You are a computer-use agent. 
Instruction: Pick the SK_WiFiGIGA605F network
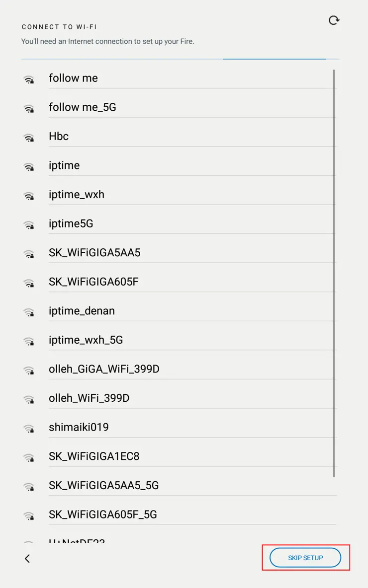[x=93, y=282]
